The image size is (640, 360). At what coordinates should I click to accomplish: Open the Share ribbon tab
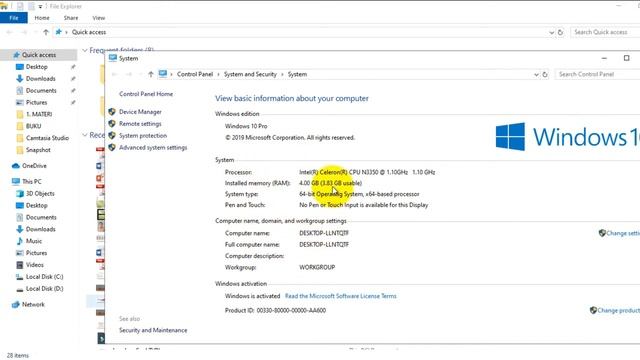(x=71, y=18)
